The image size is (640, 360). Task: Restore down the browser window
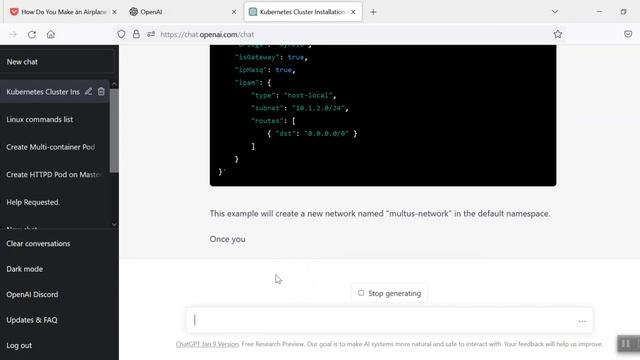623,12
